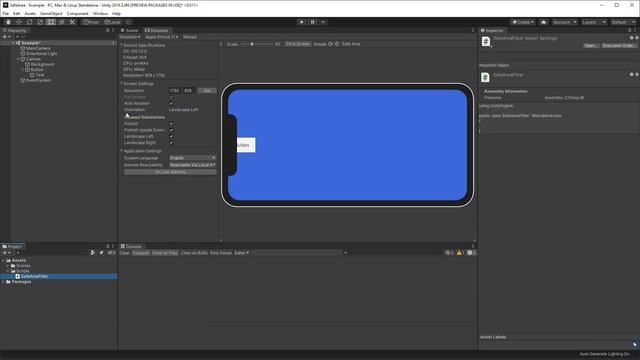Viewport: 640px width, 360px height.
Task: Open the Edit menu
Action: click(x=16, y=13)
